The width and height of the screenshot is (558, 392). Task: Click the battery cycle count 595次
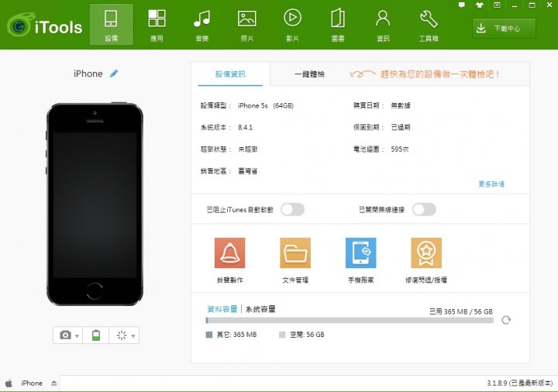[400, 150]
